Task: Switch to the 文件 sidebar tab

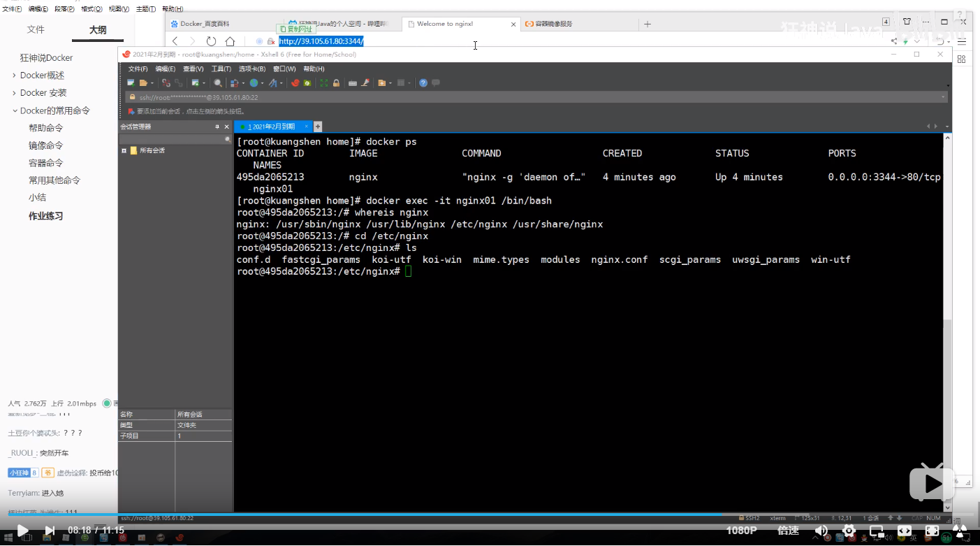Action: pyautogui.click(x=36, y=29)
